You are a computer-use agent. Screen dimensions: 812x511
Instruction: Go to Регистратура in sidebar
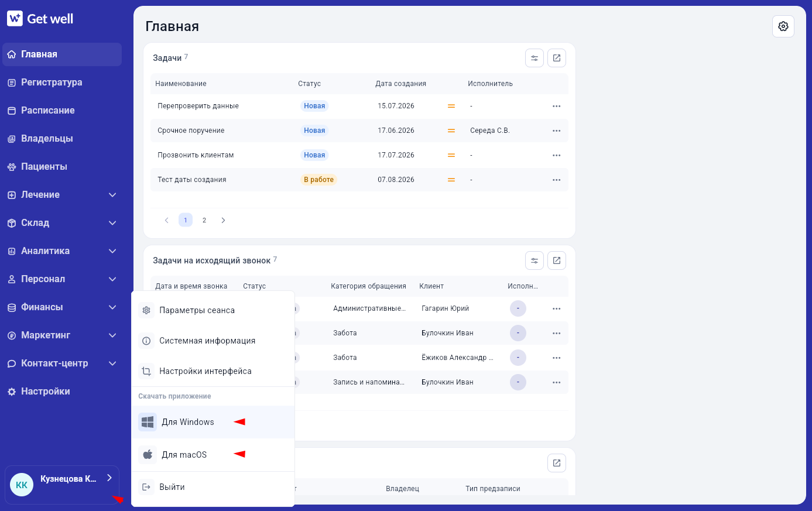coord(62,83)
